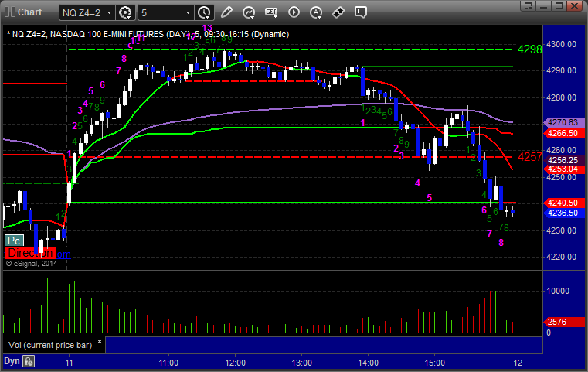Screen dimensions: 588x372
Task: Click the symbol linking icon
Action: (338, 12)
